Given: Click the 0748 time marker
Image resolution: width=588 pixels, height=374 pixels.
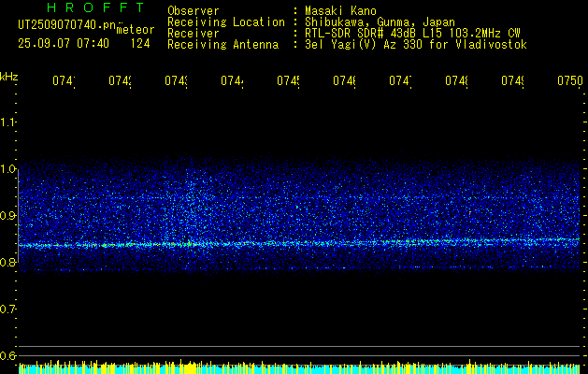Looking at the screenshot, I should [457, 80].
